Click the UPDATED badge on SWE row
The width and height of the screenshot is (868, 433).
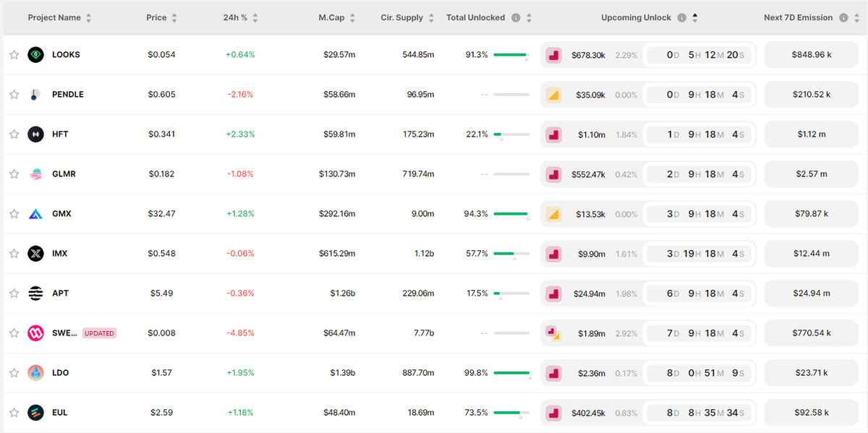point(99,333)
